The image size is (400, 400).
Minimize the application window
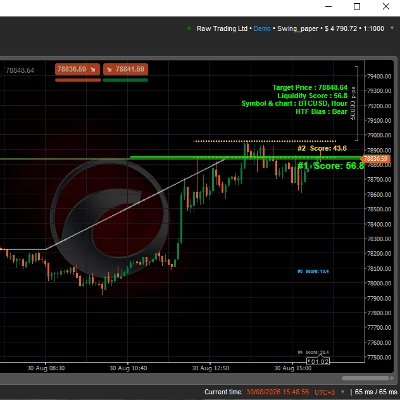coord(328,6)
